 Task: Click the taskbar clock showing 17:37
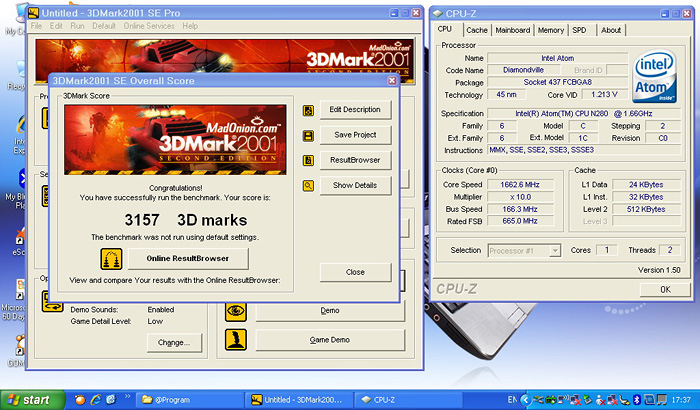pyautogui.click(x=681, y=400)
